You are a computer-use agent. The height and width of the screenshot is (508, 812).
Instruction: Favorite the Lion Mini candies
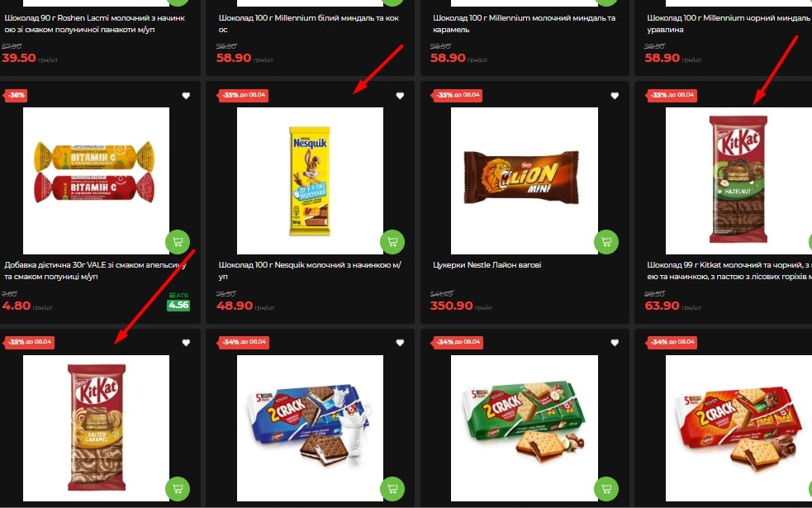615,95
